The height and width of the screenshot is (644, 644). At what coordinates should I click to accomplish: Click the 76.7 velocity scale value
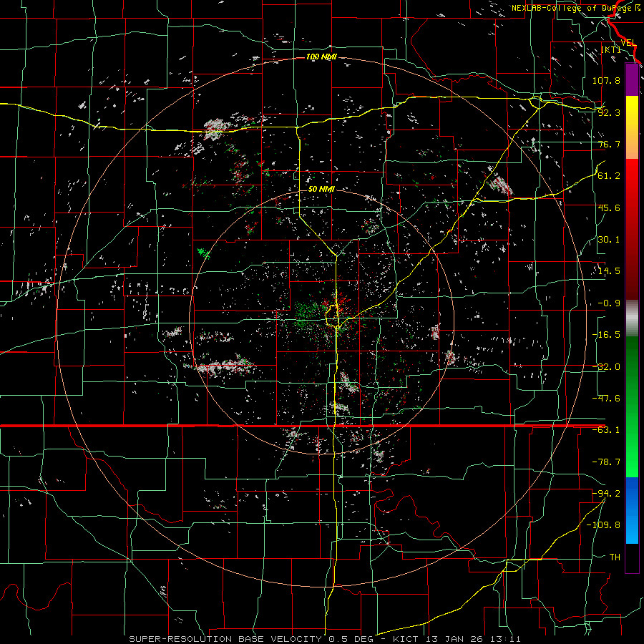tap(609, 144)
